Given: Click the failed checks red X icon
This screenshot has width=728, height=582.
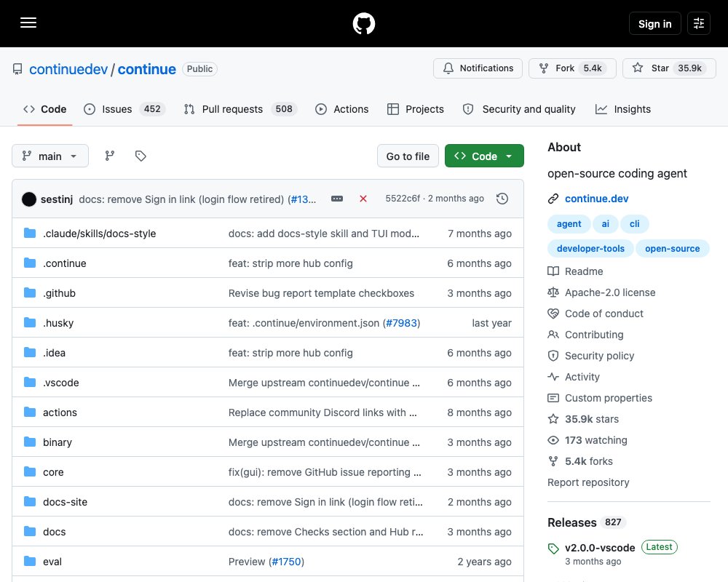Looking at the screenshot, I should [363, 199].
